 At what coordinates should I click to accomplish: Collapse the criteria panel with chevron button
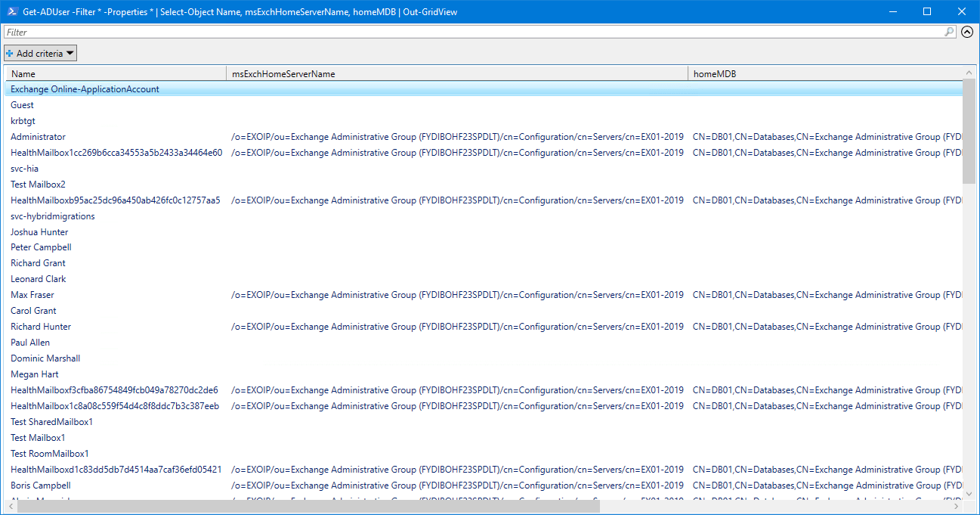pyautogui.click(x=967, y=32)
